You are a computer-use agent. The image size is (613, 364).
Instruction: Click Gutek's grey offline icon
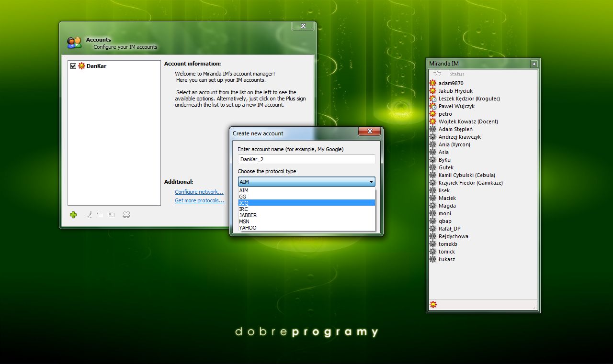click(433, 167)
